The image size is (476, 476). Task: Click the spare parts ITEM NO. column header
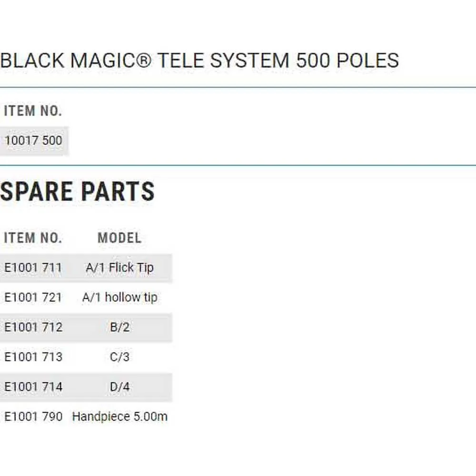(33, 238)
